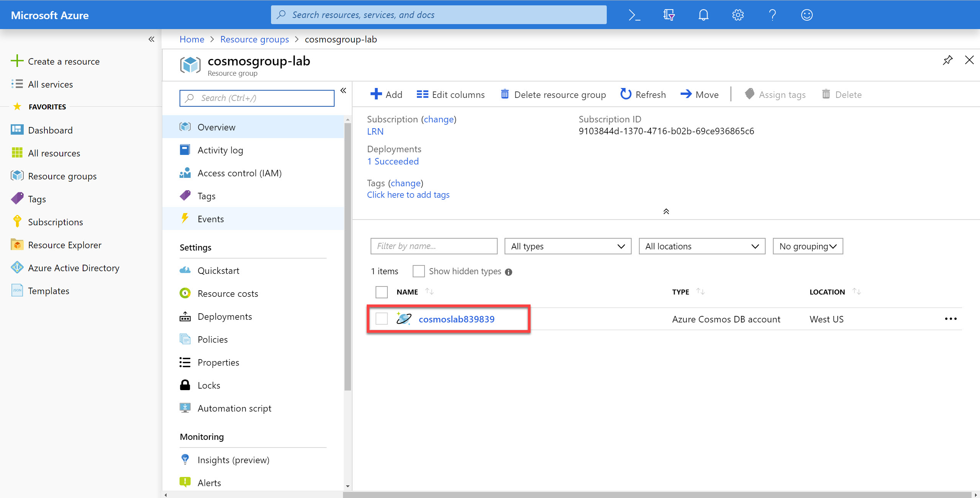Enable Show hidden types

pos(418,271)
